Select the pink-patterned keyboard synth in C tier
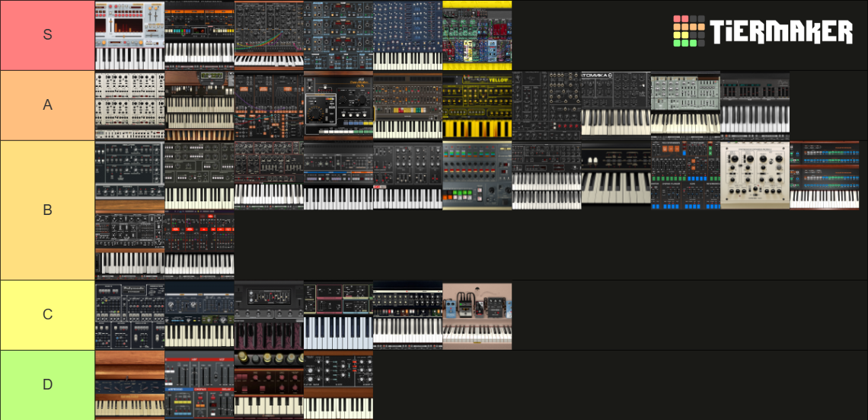The width and height of the screenshot is (868, 420). point(269,316)
